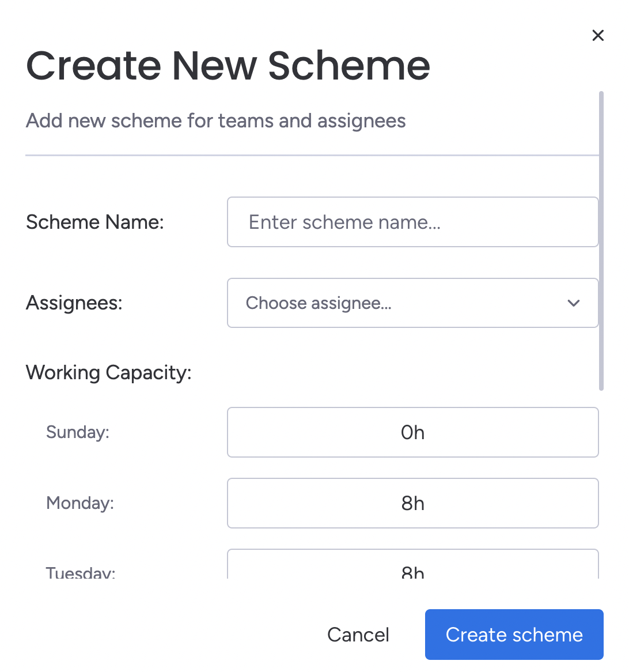Click the Create scheme button
Viewport: 629px width, 672px height.
click(x=514, y=635)
